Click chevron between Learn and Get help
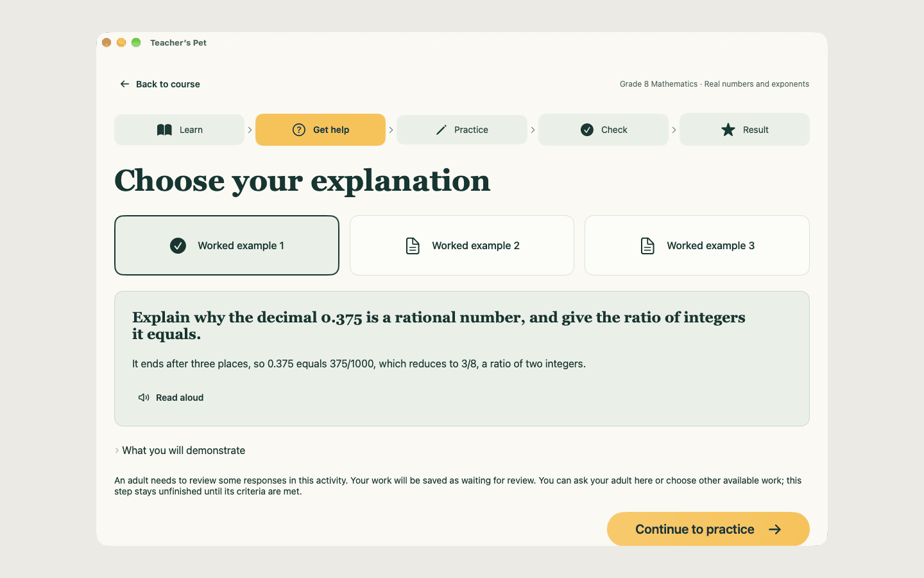This screenshot has width=924, height=578. [x=250, y=130]
